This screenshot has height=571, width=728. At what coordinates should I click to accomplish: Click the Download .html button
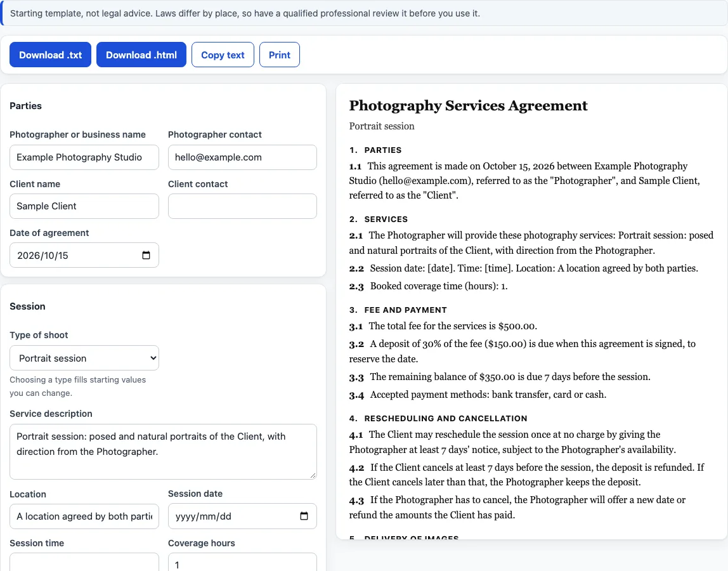[141, 55]
